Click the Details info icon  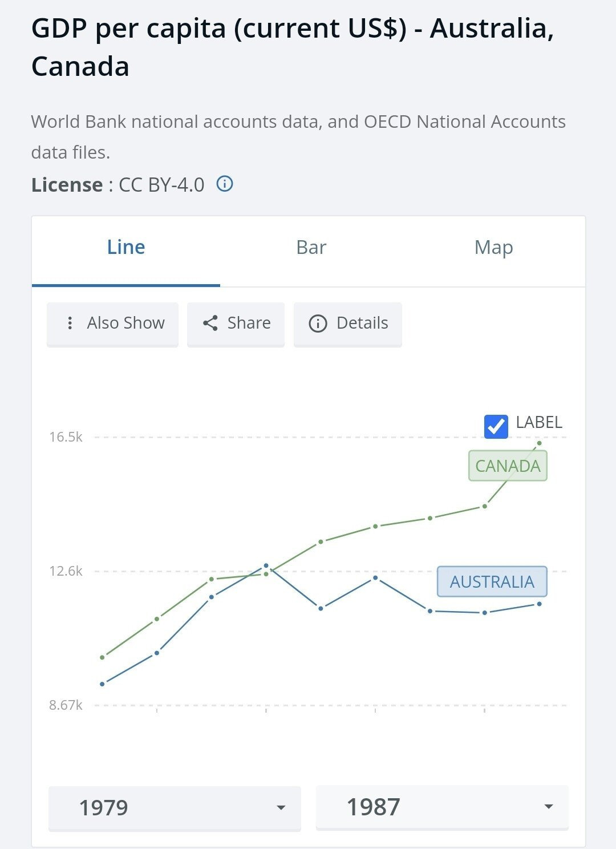(318, 324)
